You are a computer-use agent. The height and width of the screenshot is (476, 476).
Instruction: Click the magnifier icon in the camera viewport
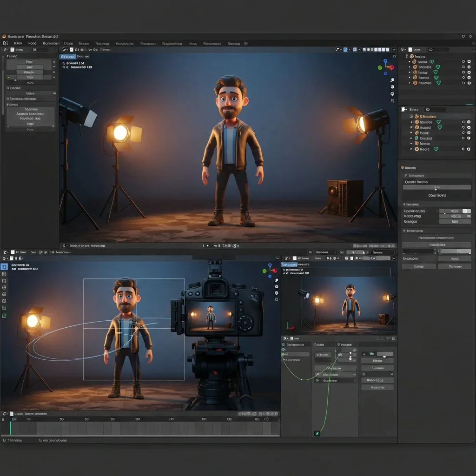point(277,280)
